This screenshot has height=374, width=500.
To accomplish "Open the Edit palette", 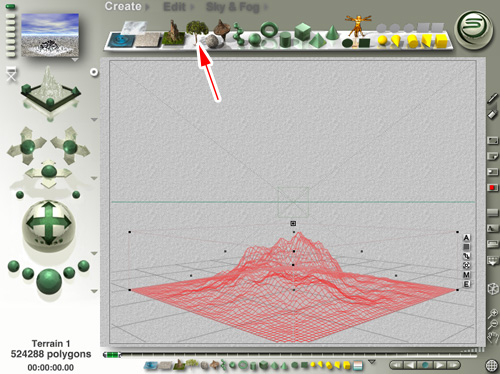I will 175,7.
